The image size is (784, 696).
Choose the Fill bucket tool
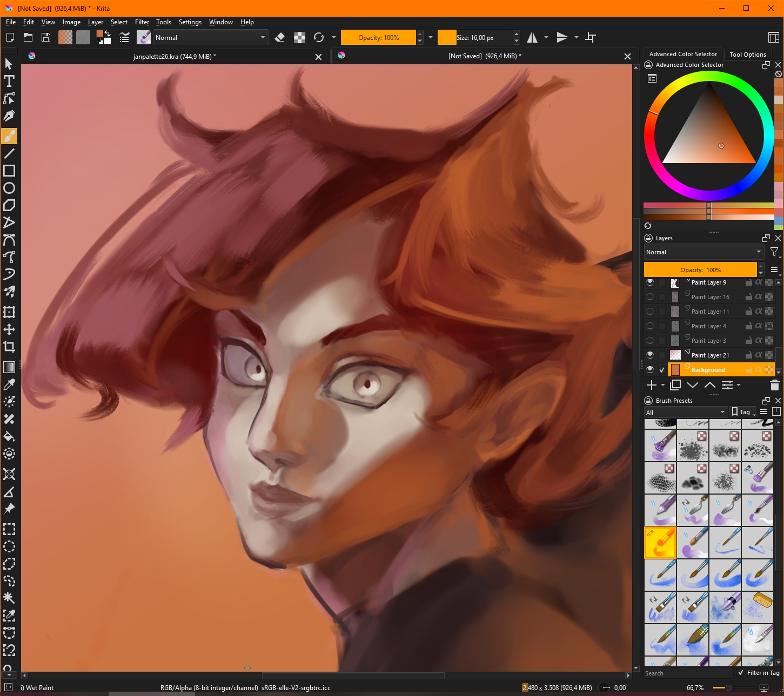point(9,436)
